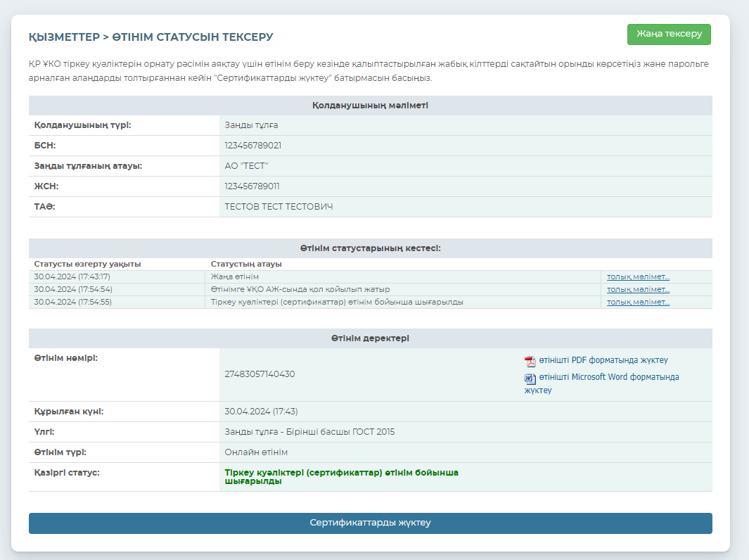Open the өтінішті PDF форматында жүктеу link
This screenshot has height=560, width=749.
[603, 360]
